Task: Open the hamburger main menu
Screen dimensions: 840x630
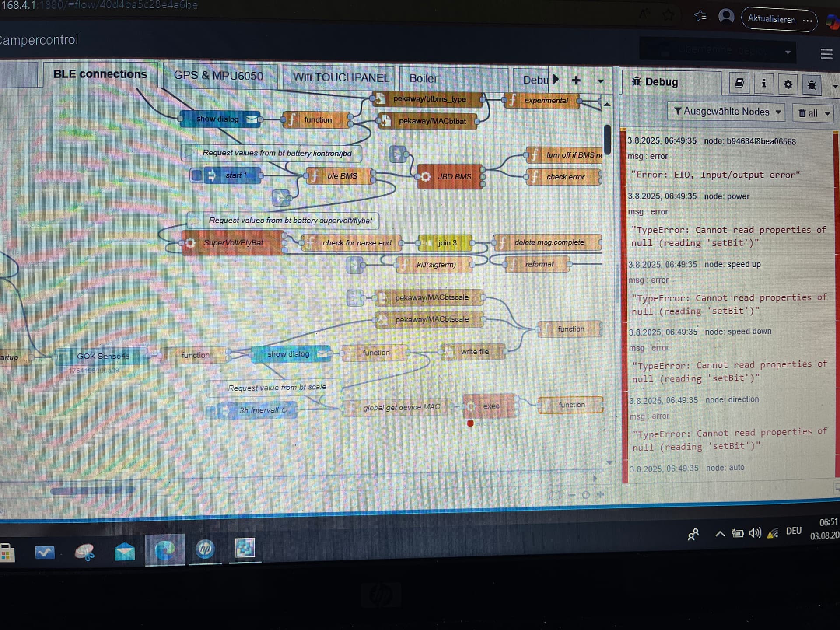Action: pos(826,54)
